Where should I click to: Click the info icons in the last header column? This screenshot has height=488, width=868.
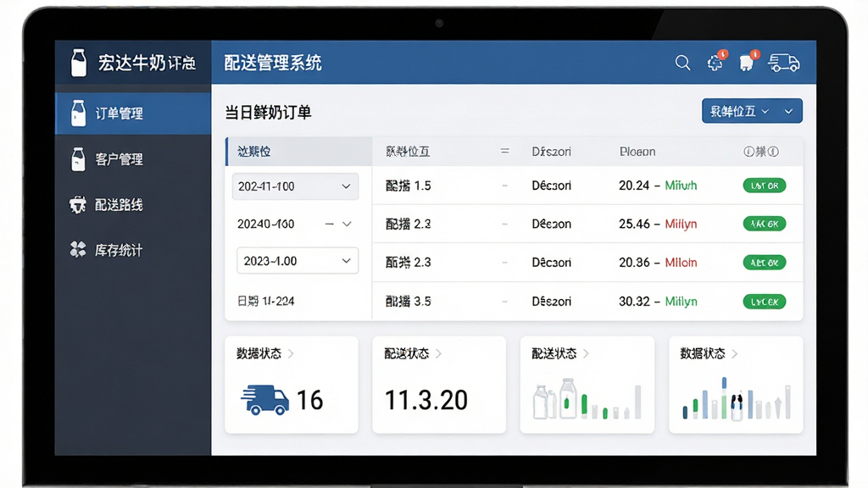(761, 152)
